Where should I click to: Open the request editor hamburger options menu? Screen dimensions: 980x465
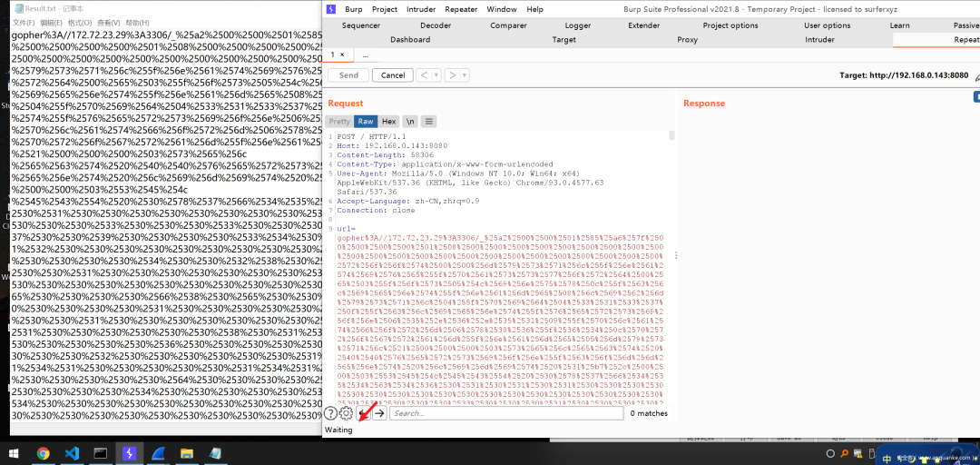[x=428, y=122]
